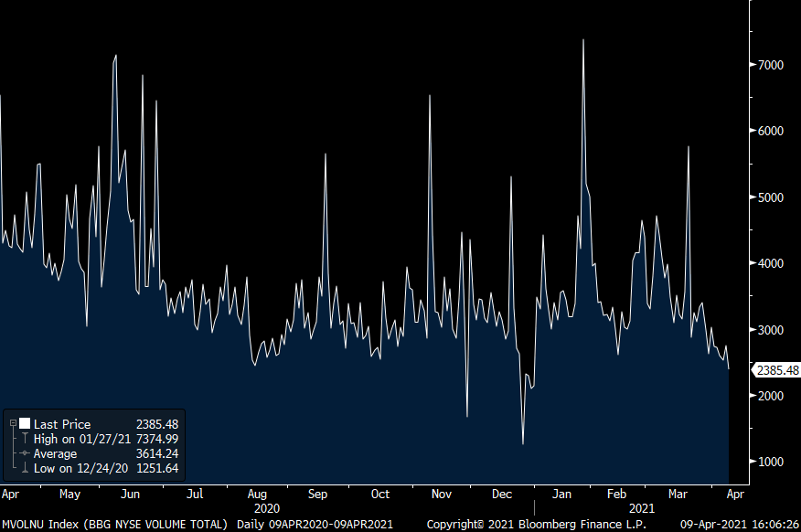This screenshot has width=801, height=532.
Task: Click the average value 3614.24
Action: tap(157, 454)
